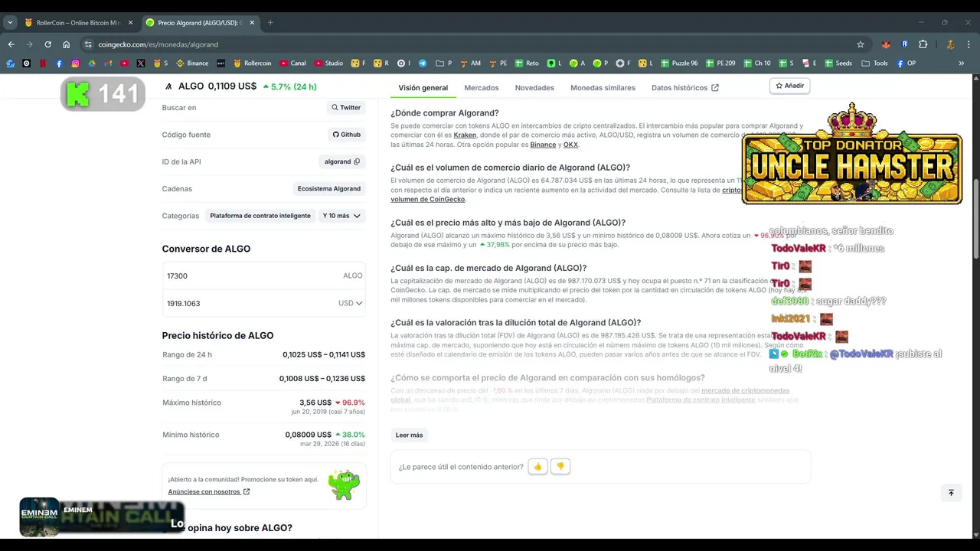Follow the Kraken exchange link
This screenshot has height=551, width=980.
(465, 135)
